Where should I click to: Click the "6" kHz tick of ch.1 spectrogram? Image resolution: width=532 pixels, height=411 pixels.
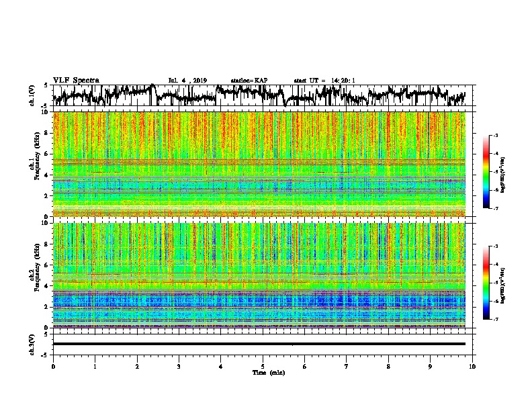[x=46, y=154]
